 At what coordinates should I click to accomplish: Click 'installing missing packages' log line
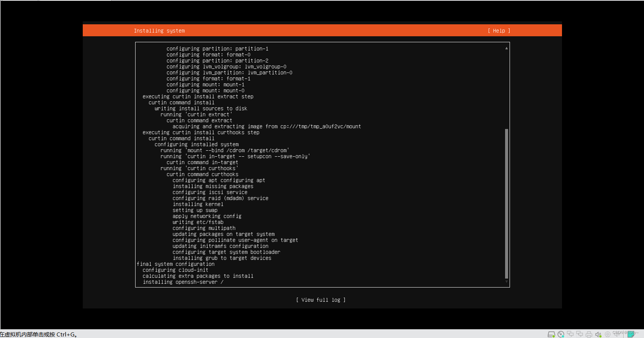click(x=213, y=186)
